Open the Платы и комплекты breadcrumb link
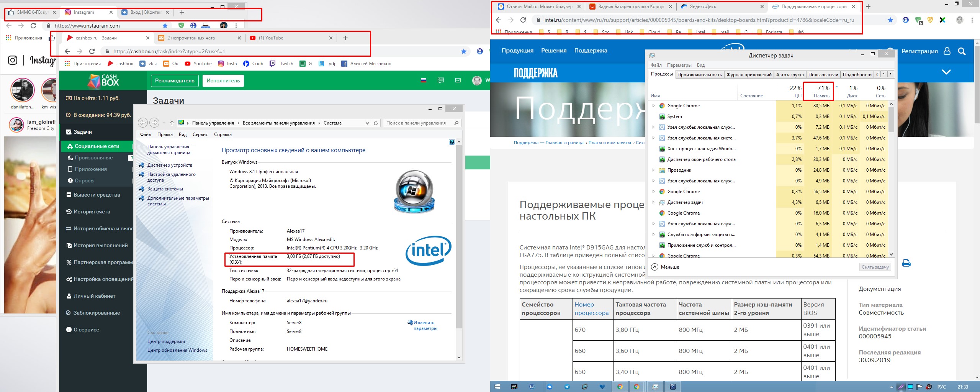Screen dimensions: 980x392 (x=610, y=143)
